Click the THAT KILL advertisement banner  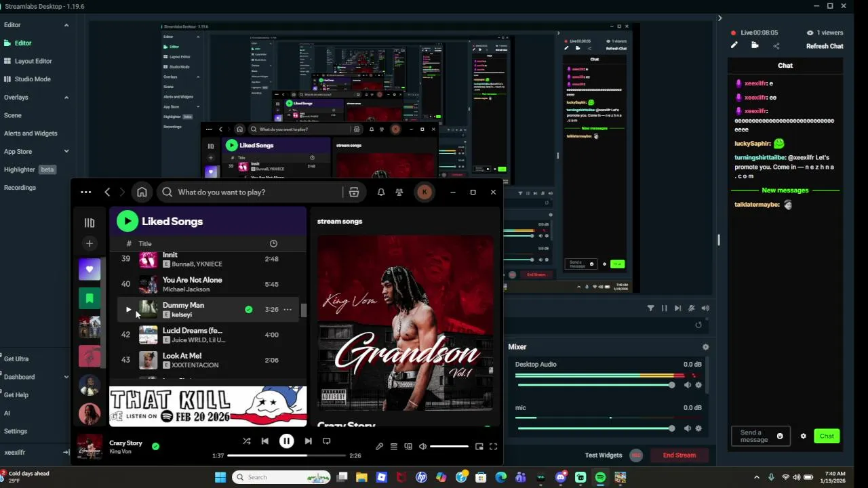208,406
